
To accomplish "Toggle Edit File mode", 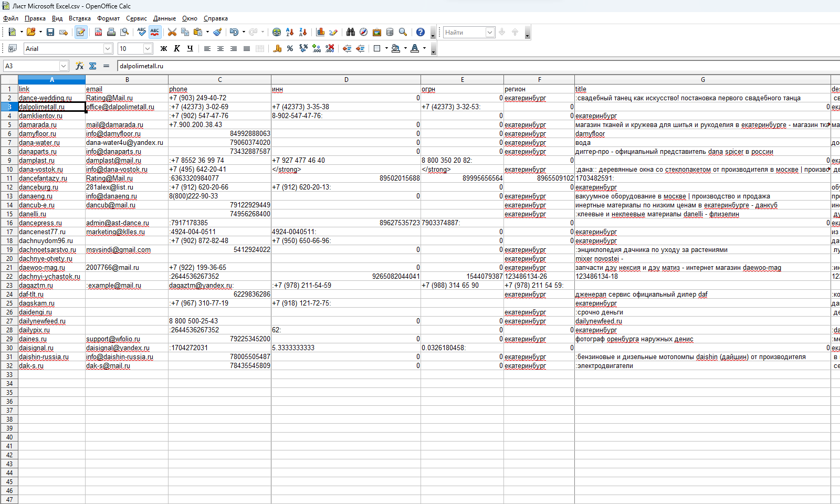I will pyautogui.click(x=80, y=32).
